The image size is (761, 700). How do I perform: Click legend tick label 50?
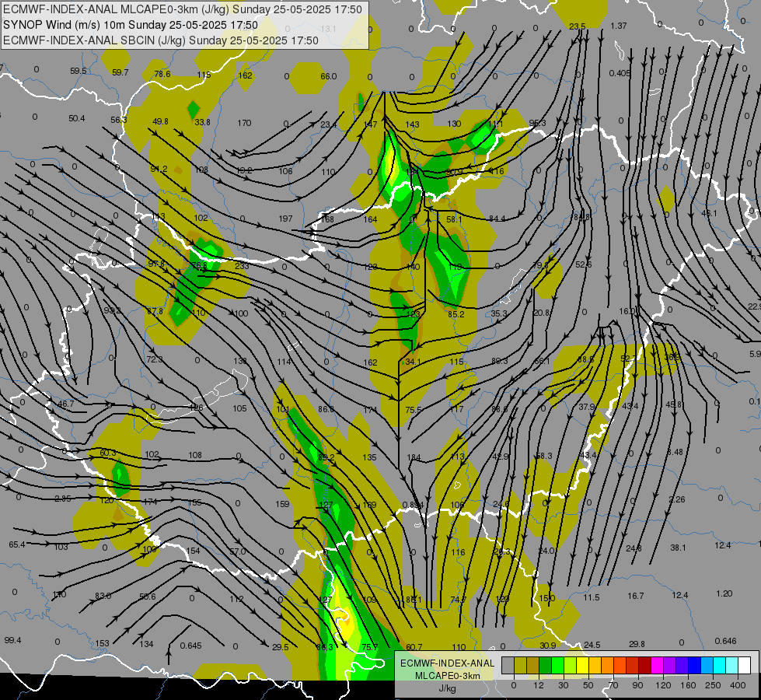coord(588,685)
